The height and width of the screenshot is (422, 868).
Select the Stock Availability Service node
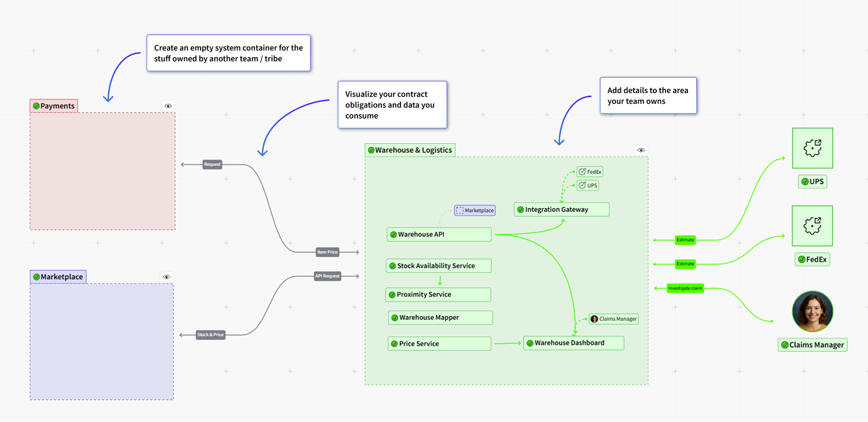[439, 266]
